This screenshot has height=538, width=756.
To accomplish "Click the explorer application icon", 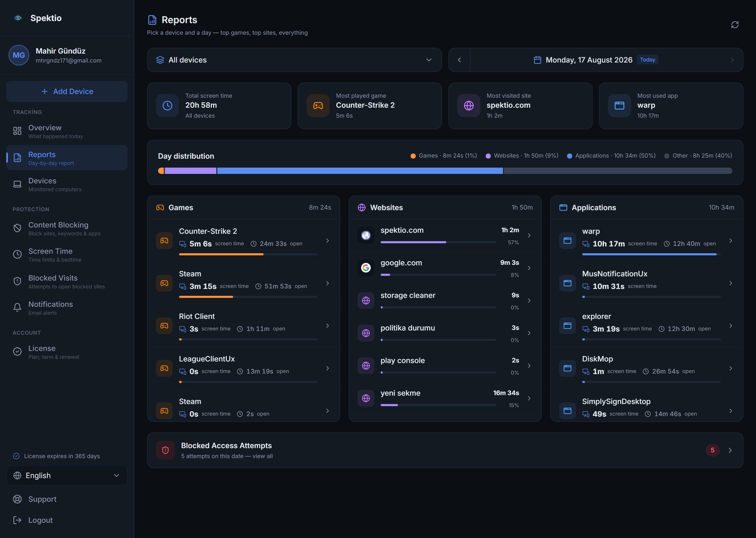I will click(567, 326).
